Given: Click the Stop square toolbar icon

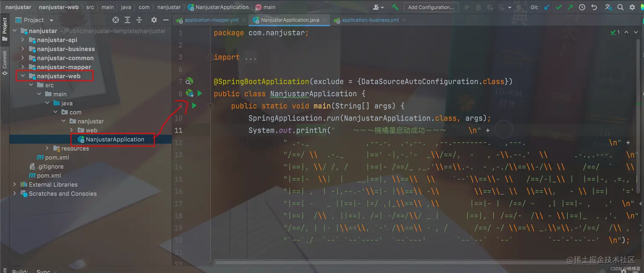Looking at the screenshot, I should pyautogui.click(x=519, y=7).
